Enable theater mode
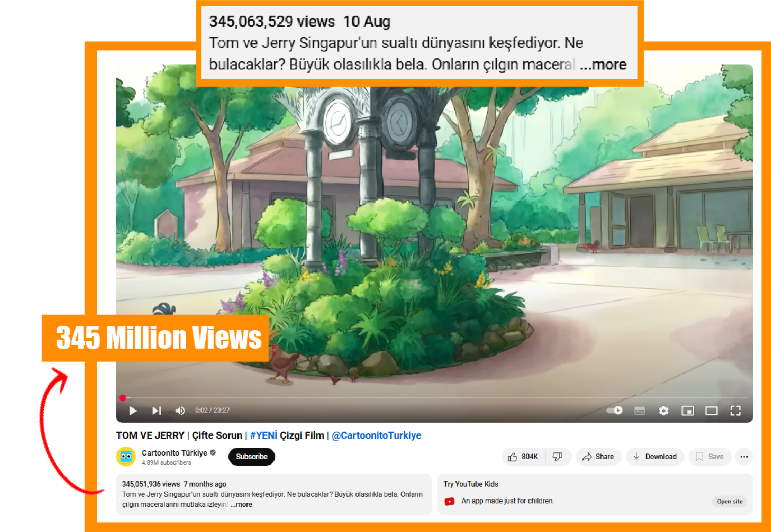Viewport: 771px width, 532px height. tap(712, 411)
